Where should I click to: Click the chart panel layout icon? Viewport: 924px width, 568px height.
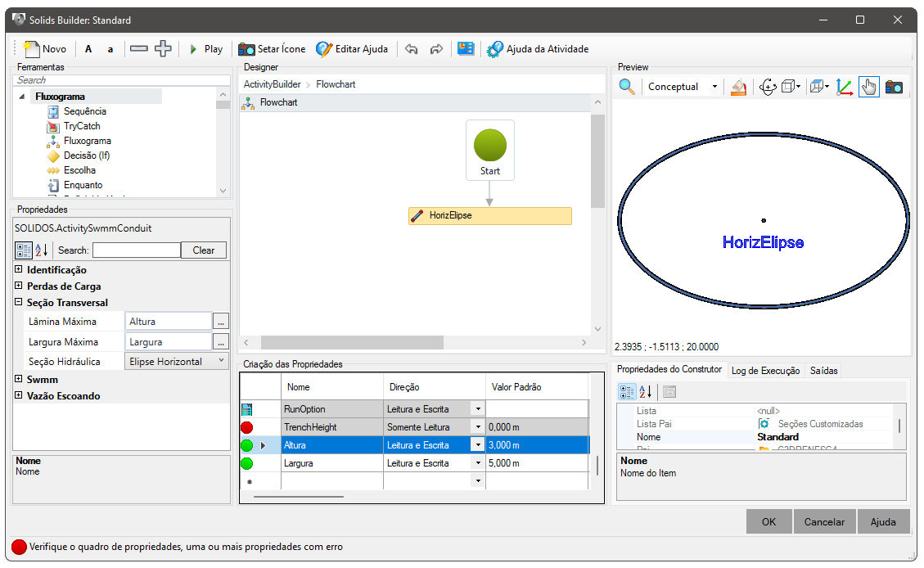(x=466, y=48)
